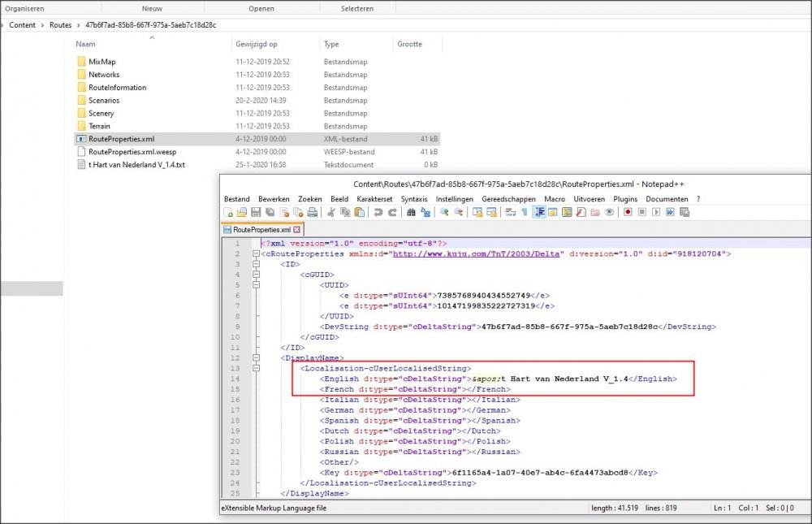This screenshot has width=812, height=524.
Task: Click the Play macro icon
Action: click(656, 213)
